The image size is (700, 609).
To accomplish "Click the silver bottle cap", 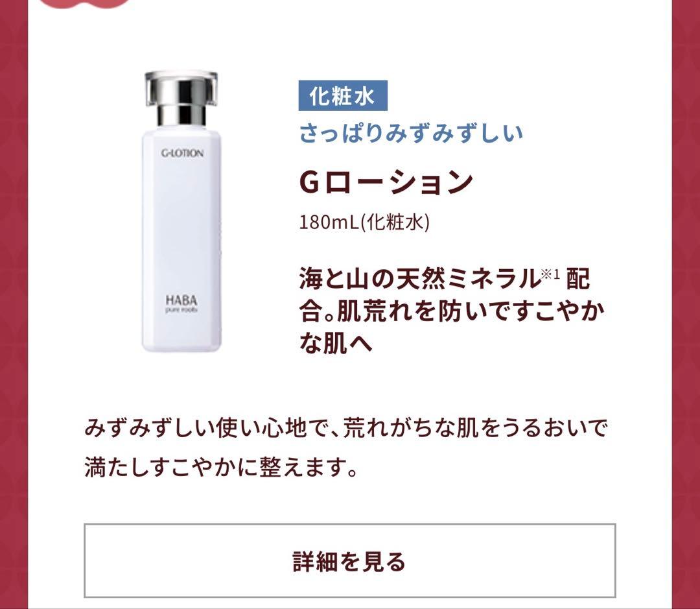I will [181, 98].
